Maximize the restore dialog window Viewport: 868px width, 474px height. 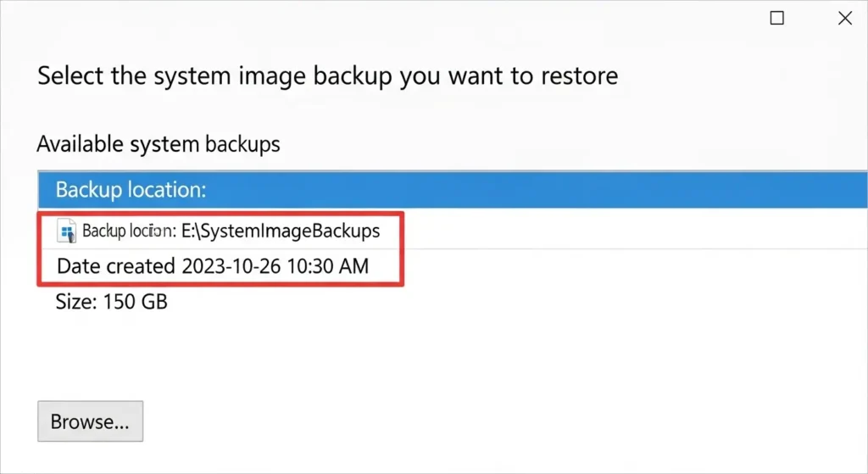[776, 19]
